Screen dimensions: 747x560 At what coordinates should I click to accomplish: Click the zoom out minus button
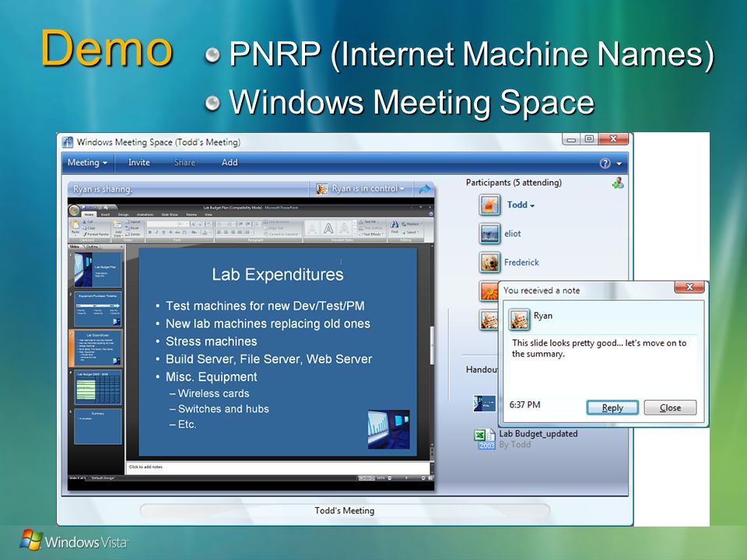390,478
